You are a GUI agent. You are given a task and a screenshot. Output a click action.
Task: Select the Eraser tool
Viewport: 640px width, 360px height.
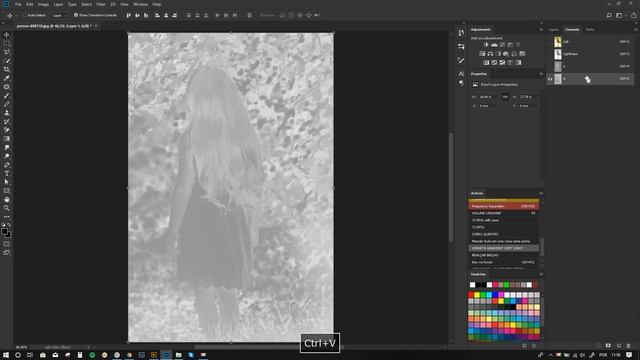click(x=7, y=130)
